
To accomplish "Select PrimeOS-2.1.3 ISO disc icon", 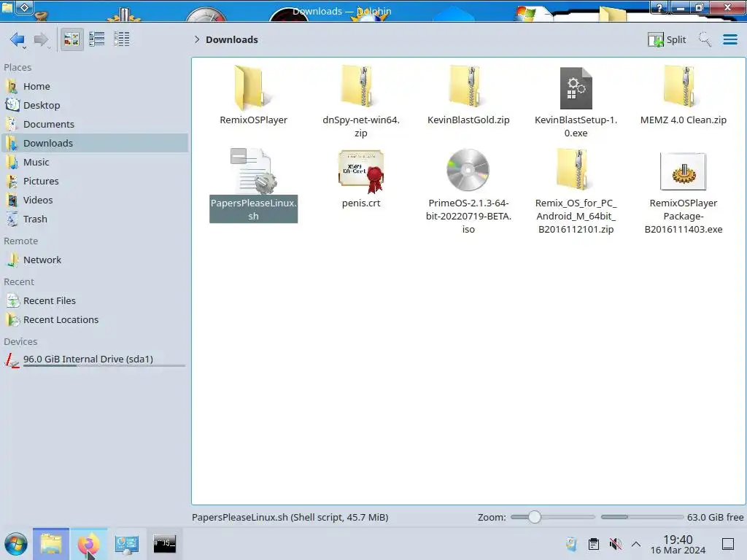I will [468, 170].
